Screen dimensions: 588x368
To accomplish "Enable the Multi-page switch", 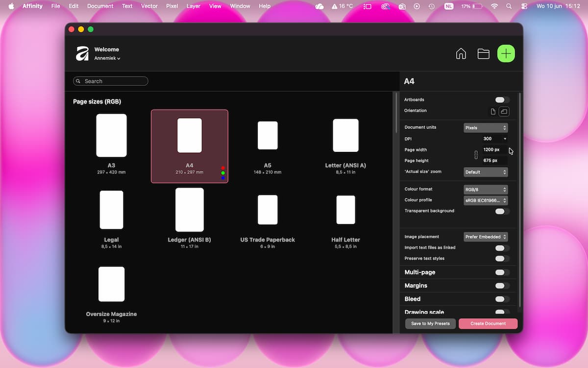I will 502,272.
